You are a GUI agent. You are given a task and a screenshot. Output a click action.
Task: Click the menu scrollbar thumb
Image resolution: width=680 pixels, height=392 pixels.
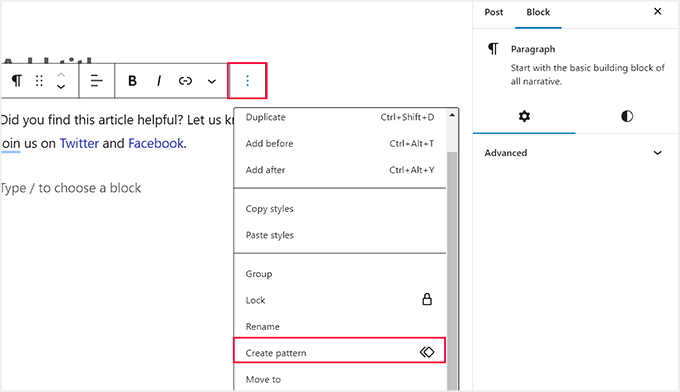pyautogui.click(x=452, y=271)
